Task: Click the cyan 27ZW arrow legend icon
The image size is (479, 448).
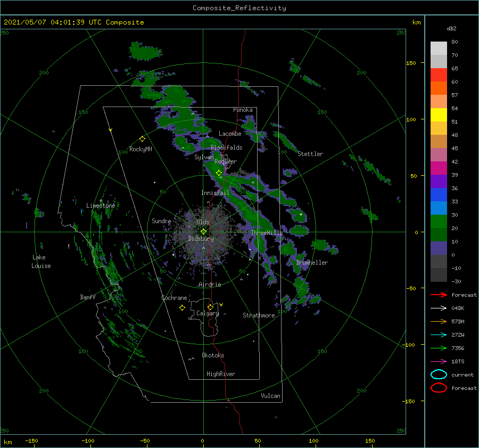Action: coord(439,335)
